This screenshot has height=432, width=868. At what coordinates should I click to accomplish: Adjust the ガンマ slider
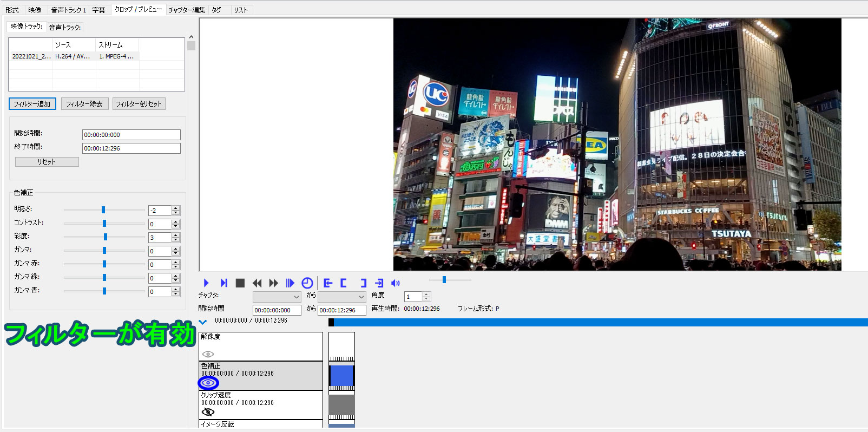tap(104, 250)
